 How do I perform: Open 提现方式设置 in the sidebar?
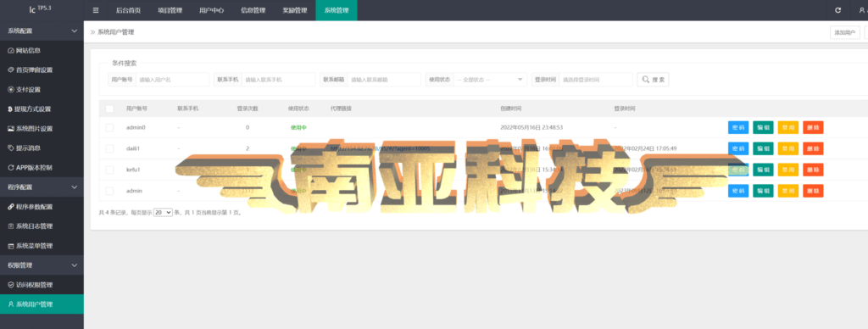[42, 109]
